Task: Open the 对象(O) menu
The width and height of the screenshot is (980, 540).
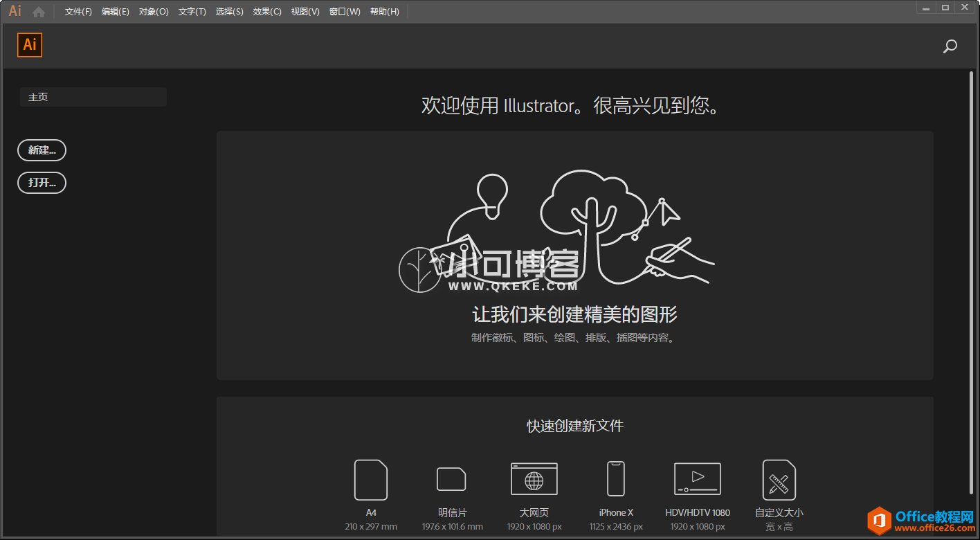Action: 154,12
